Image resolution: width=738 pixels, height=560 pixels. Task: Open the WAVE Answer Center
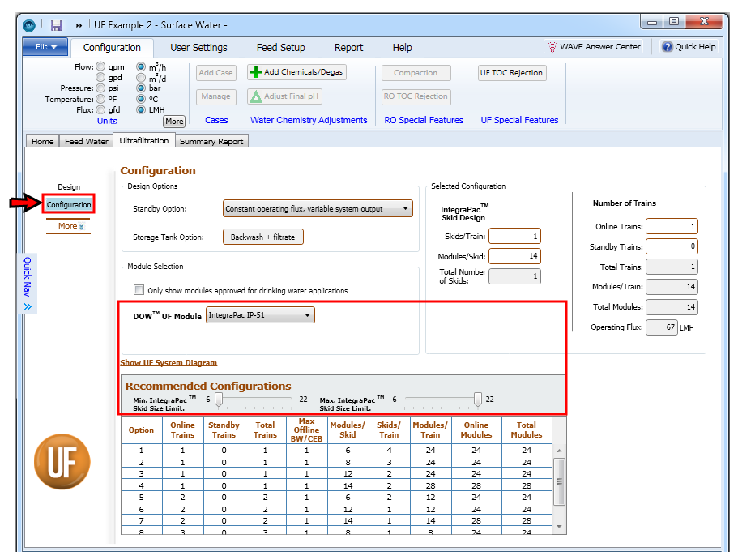tap(595, 47)
